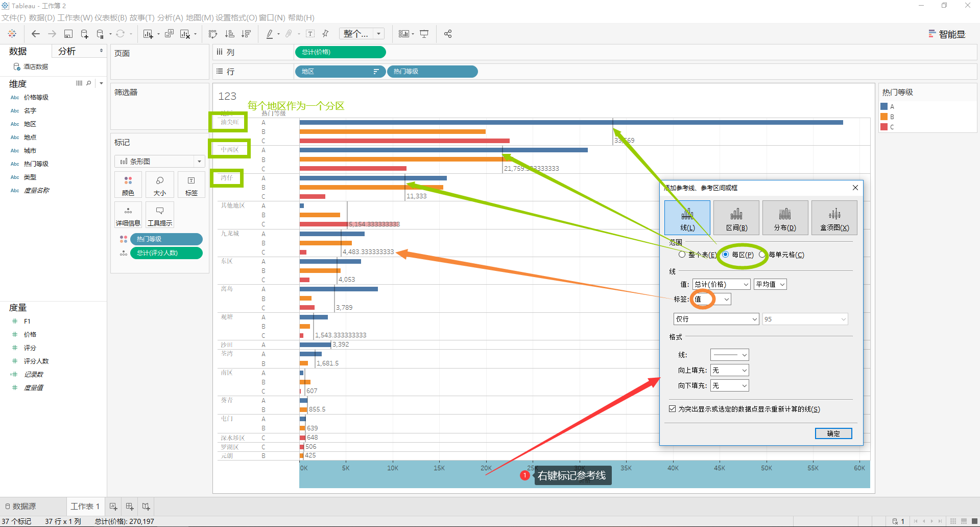Pause auto updates of the data source
Image resolution: width=980 pixels, height=527 pixels.
coord(100,34)
